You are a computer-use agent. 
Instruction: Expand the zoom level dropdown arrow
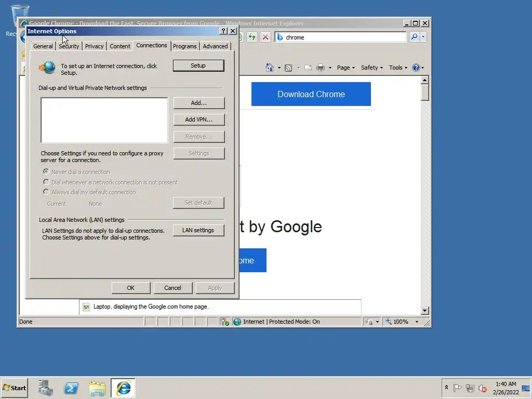tap(417, 322)
